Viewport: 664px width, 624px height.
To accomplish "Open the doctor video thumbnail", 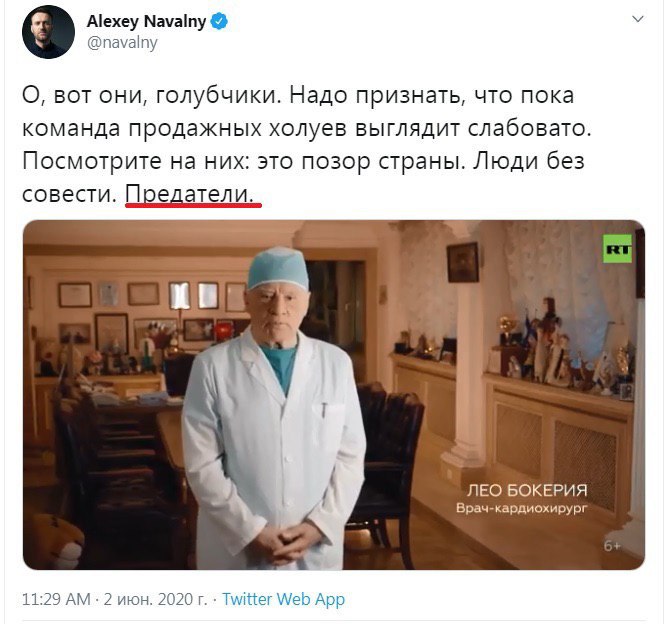I will (334, 395).
